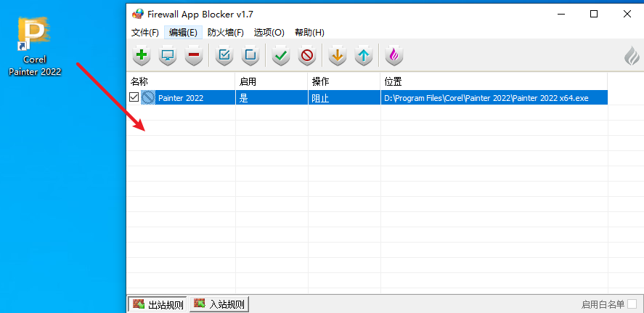644x313 pixels.
Task: Open the 防火墙(F) menu
Action: pos(226,33)
